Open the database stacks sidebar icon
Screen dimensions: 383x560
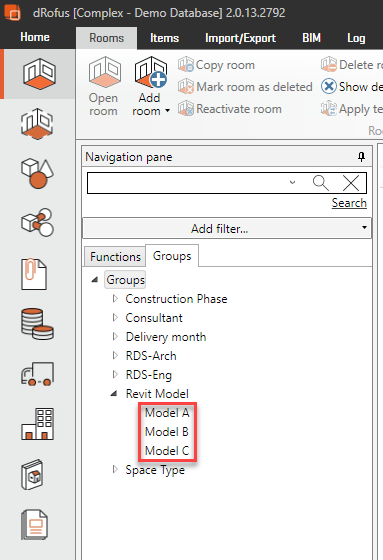click(37, 324)
